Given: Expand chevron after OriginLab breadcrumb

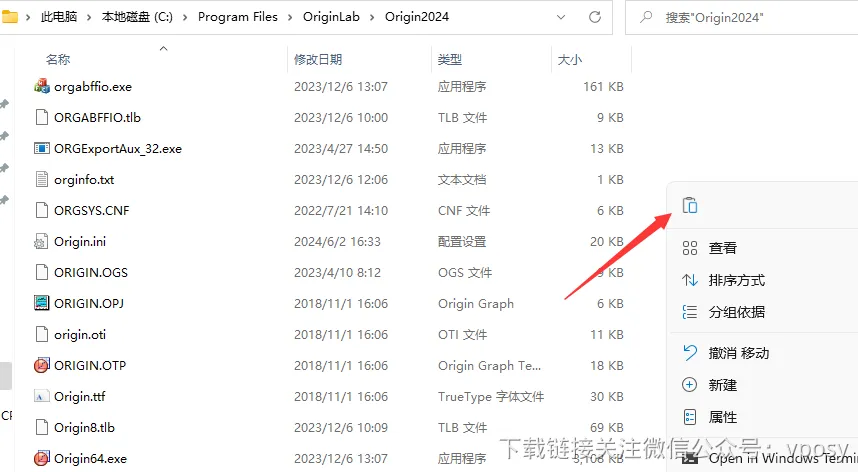Looking at the screenshot, I should (372, 17).
